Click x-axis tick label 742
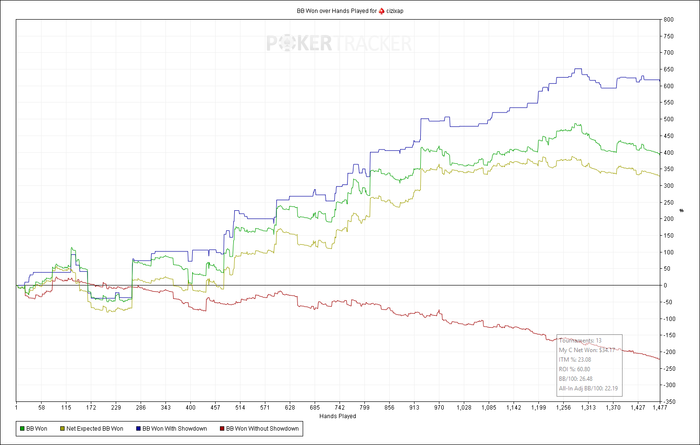Screen dimensions: 700x445 tap(340, 408)
